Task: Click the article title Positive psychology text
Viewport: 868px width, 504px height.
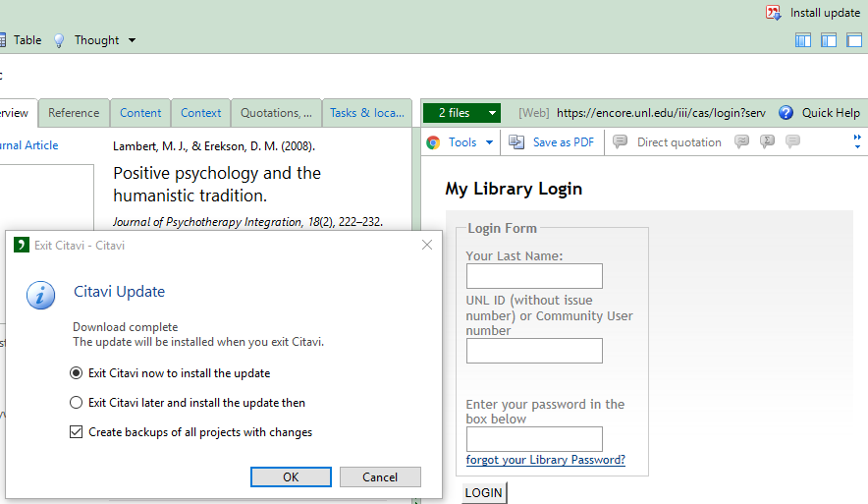Action: click(217, 184)
